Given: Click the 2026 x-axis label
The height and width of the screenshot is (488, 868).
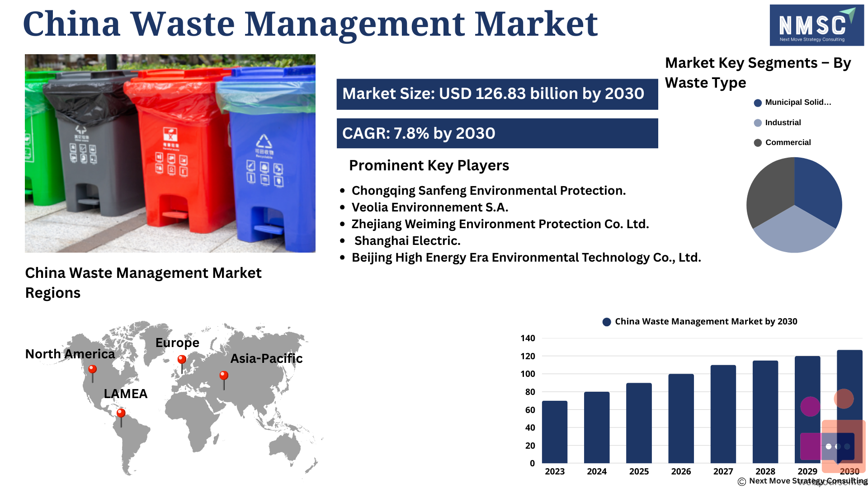Looking at the screenshot, I should [681, 472].
